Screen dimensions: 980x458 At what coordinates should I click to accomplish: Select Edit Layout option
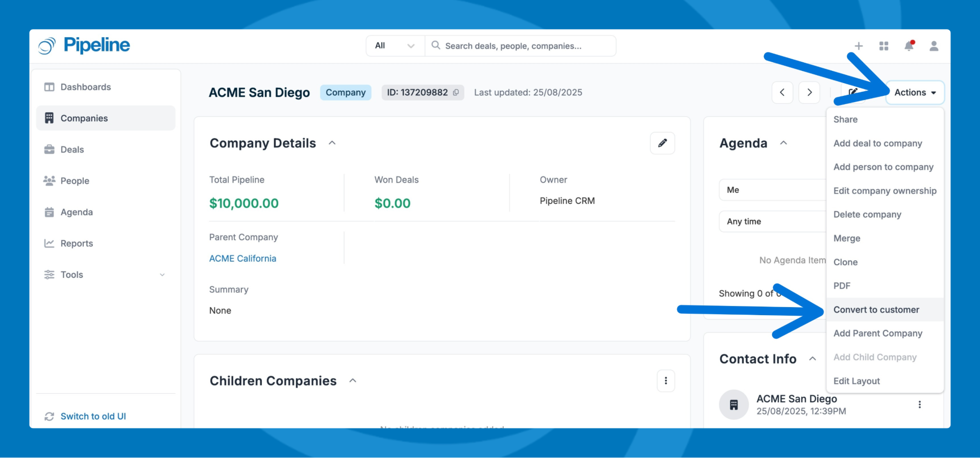pyautogui.click(x=885, y=381)
